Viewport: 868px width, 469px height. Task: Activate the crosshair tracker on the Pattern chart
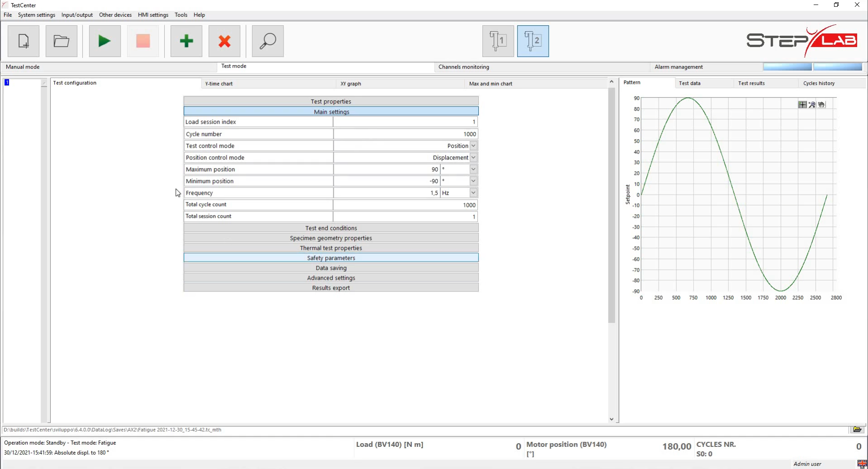click(x=802, y=104)
